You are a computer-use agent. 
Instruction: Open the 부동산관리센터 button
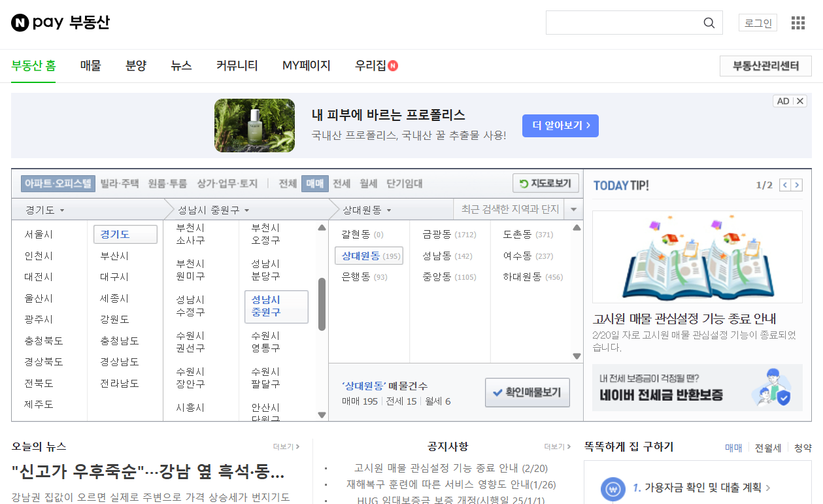pyautogui.click(x=765, y=66)
